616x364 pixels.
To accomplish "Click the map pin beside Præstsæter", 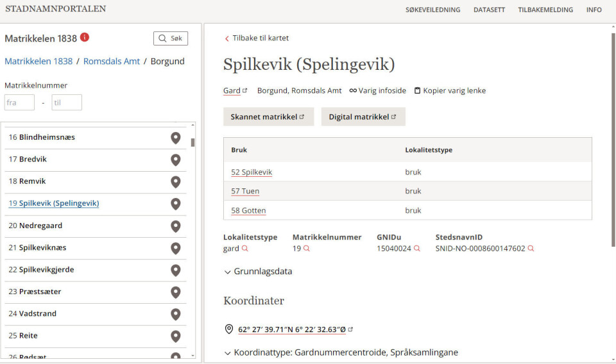I will click(x=175, y=292).
